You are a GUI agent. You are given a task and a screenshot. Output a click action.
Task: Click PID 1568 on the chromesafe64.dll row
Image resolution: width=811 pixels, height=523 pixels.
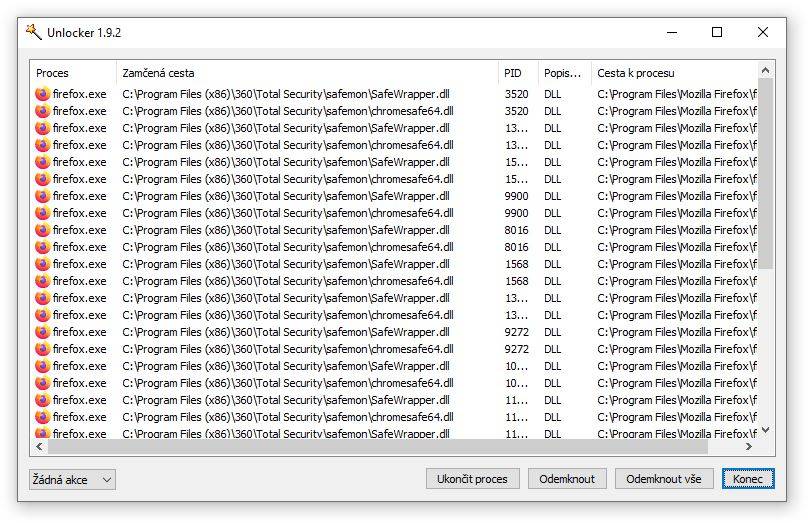tap(517, 281)
